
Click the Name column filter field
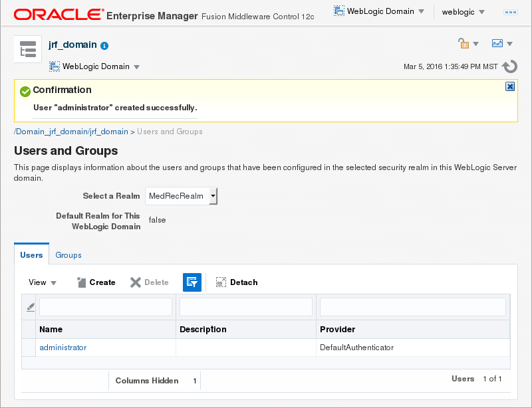click(x=106, y=307)
